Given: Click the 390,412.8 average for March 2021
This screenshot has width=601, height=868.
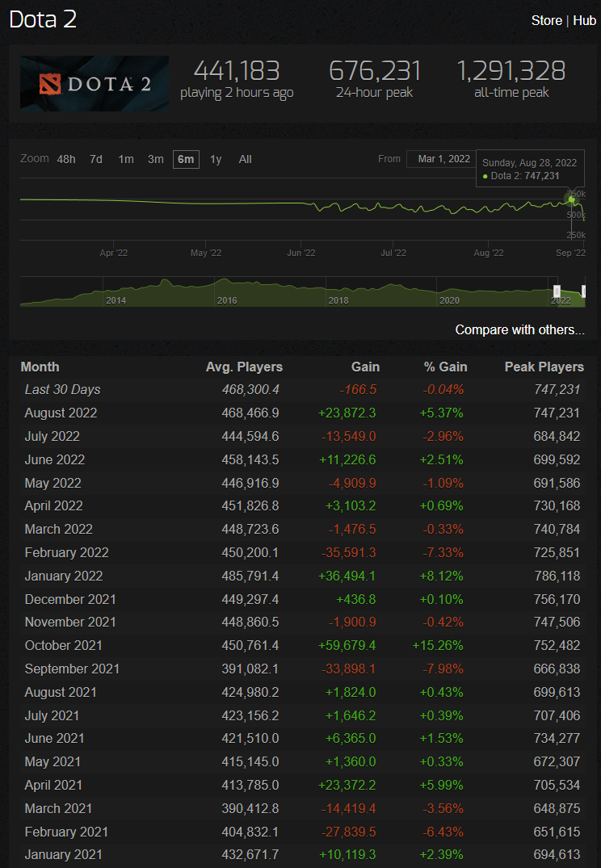Looking at the screenshot, I should pos(250,809).
